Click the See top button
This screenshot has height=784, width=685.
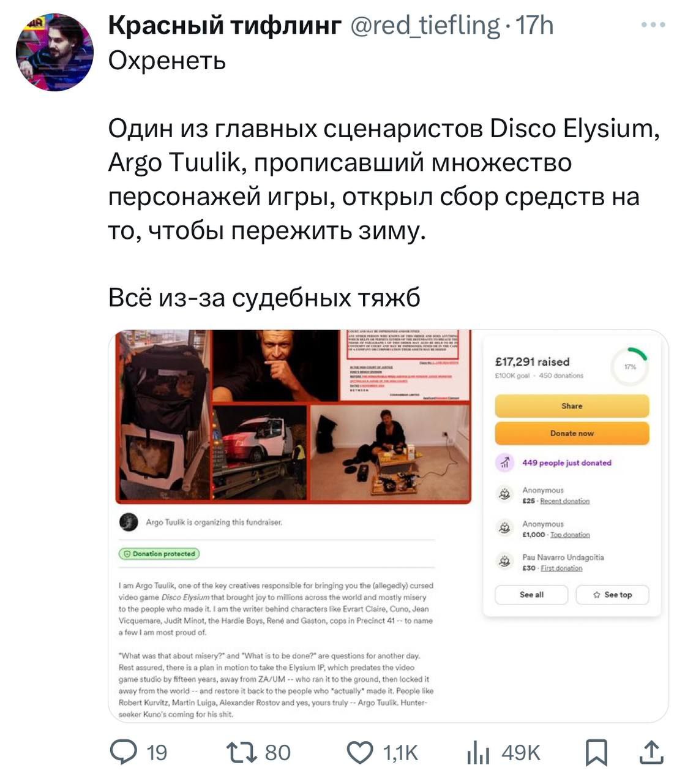pos(612,595)
